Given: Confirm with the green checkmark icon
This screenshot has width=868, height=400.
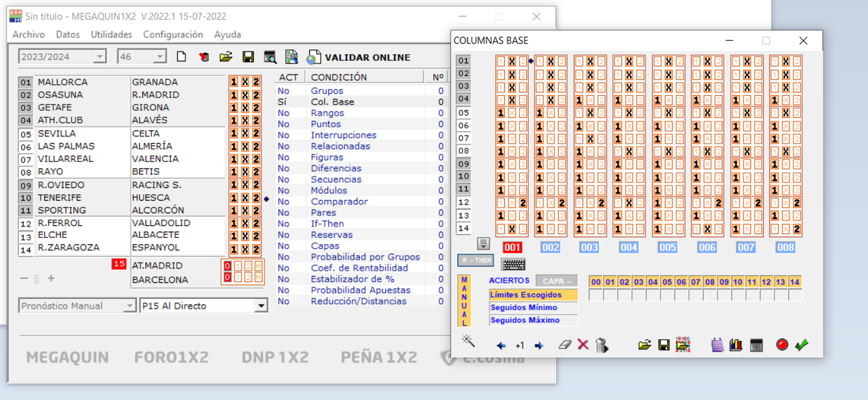Looking at the screenshot, I should coord(802,344).
